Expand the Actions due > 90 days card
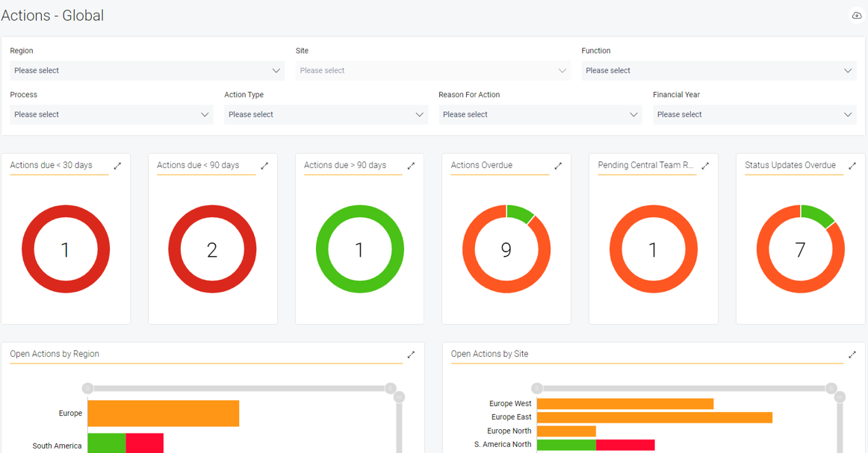Viewport: 868px width, 453px height. coord(412,166)
